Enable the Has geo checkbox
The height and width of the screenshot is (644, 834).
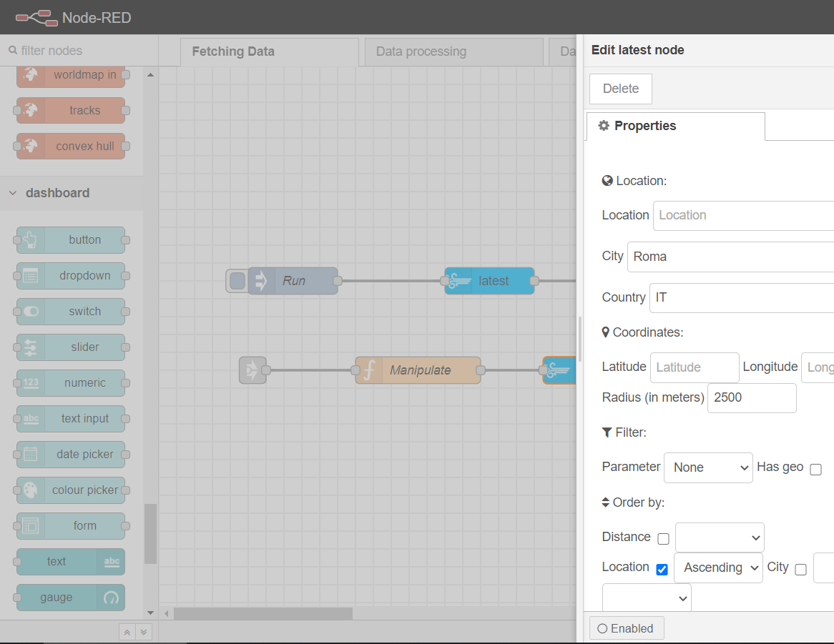coord(815,470)
